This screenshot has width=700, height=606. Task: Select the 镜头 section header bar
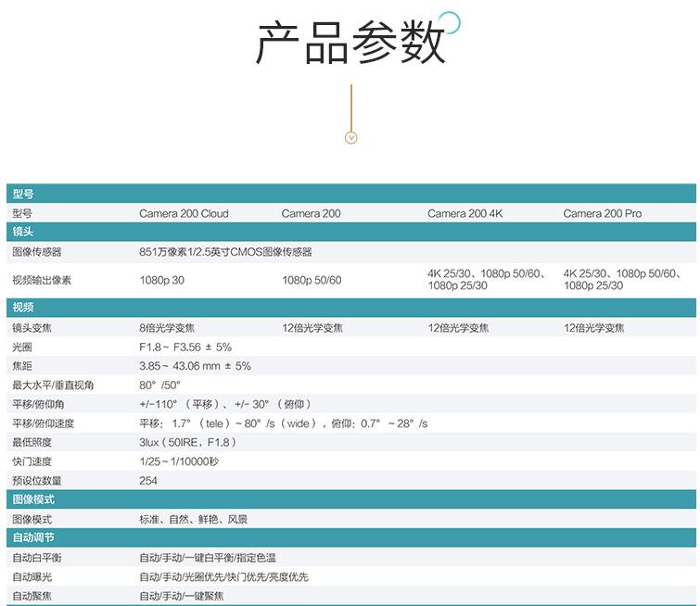click(350, 232)
